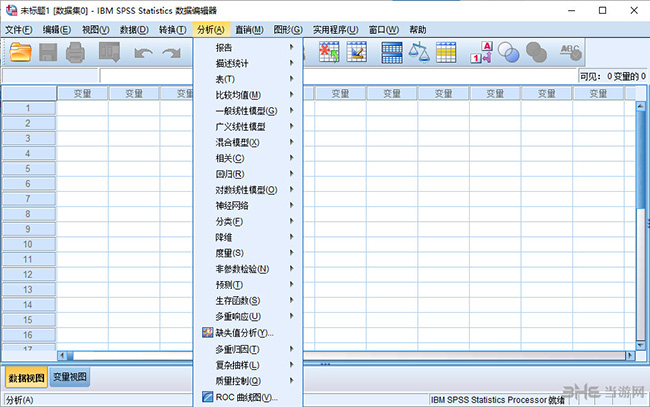Click the spell check ABC icon
Viewport: 650px width, 407px height.
pyautogui.click(x=571, y=52)
